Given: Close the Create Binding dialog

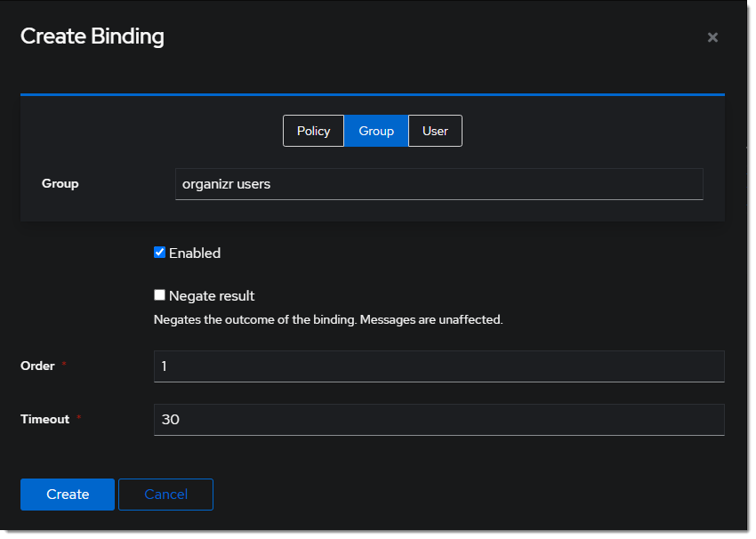Looking at the screenshot, I should coord(712,37).
